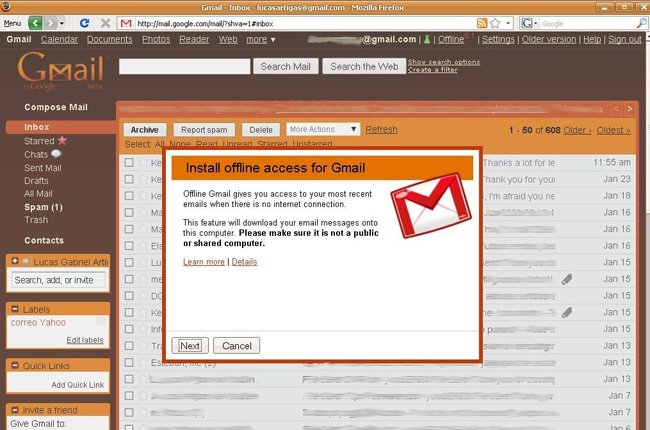Click the left arrow in the orange banner
650x430 pixels.
tap(616, 109)
